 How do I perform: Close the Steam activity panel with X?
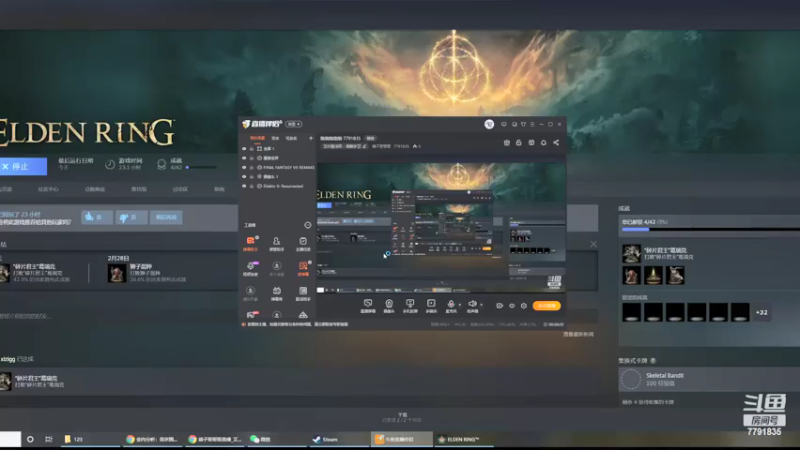coord(593,244)
